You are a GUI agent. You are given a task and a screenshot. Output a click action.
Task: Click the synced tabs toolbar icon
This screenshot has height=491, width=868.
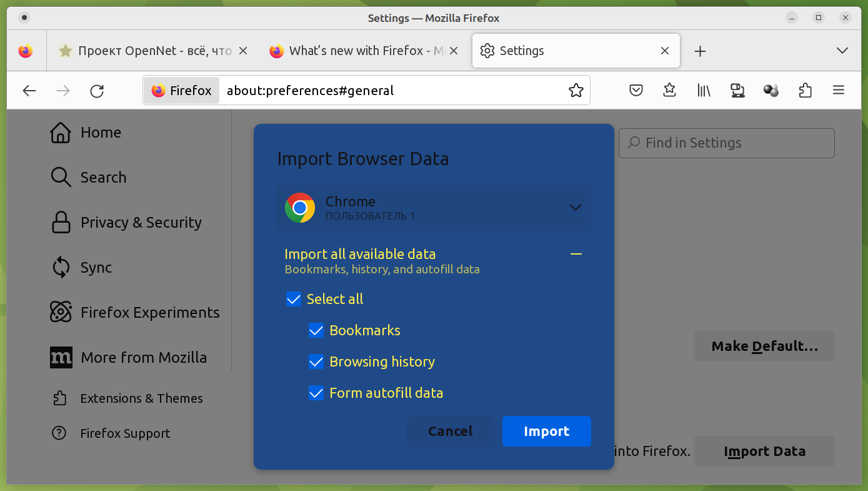(737, 91)
